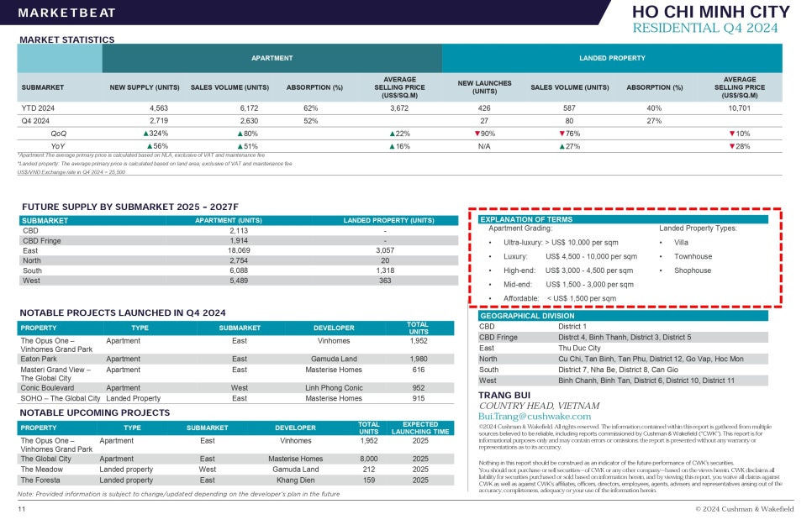Screen dimensions: 812x525
Task: Click the APARTMENT column group header
Action: tap(272, 58)
